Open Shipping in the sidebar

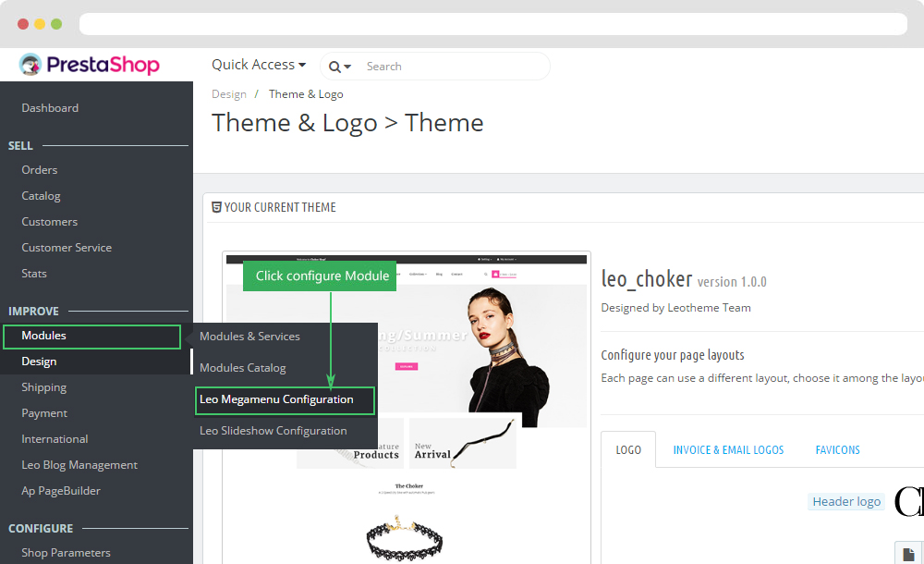click(x=43, y=387)
